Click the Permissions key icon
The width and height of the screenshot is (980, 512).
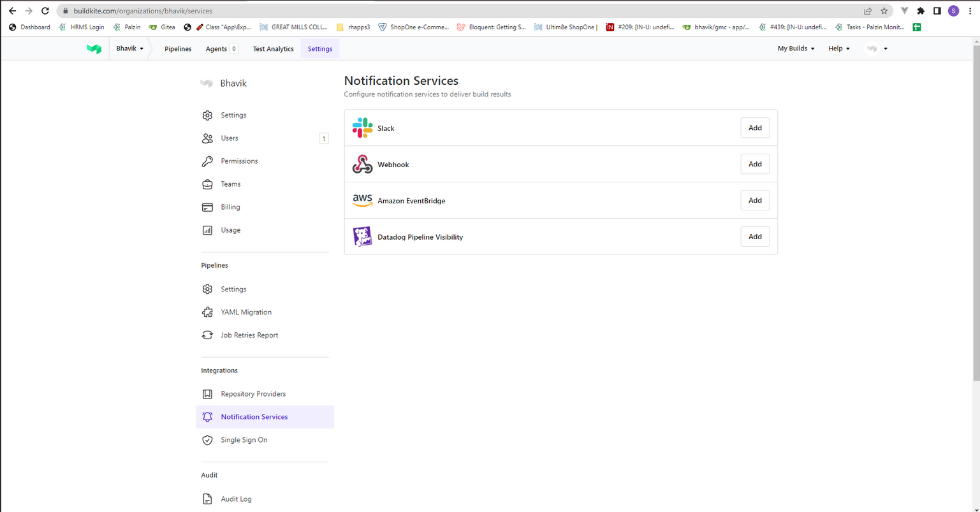[x=207, y=161]
